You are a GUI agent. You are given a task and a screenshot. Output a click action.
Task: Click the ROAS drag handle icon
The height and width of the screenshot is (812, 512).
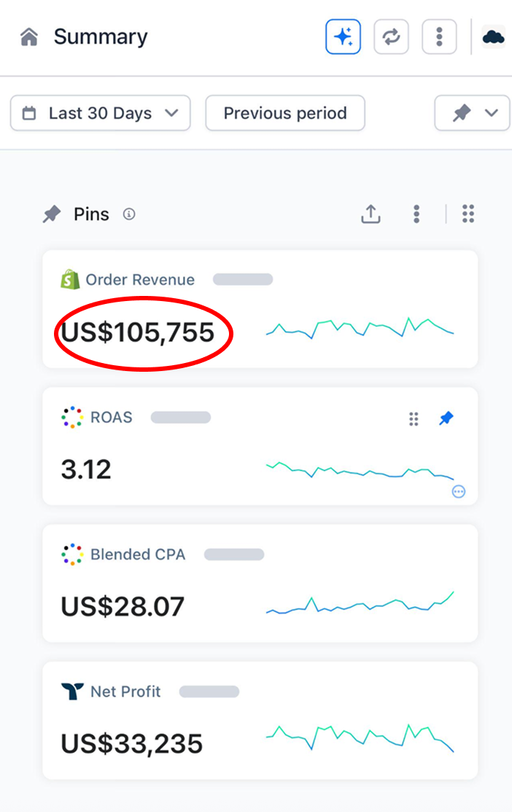point(414,418)
